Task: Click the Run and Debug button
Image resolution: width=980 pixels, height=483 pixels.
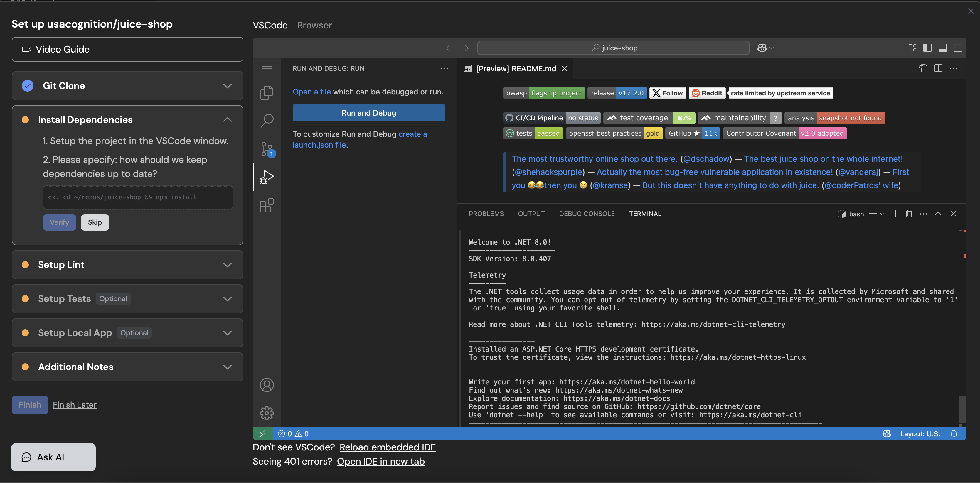Action: pyautogui.click(x=369, y=113)
